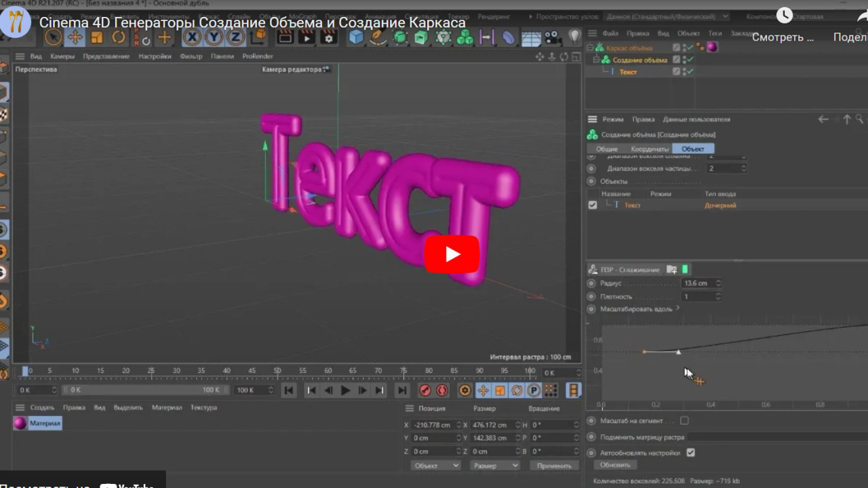Toggle Текст object green enable checkmark
This screenshot has width=868, height=488.
[690, 71]
